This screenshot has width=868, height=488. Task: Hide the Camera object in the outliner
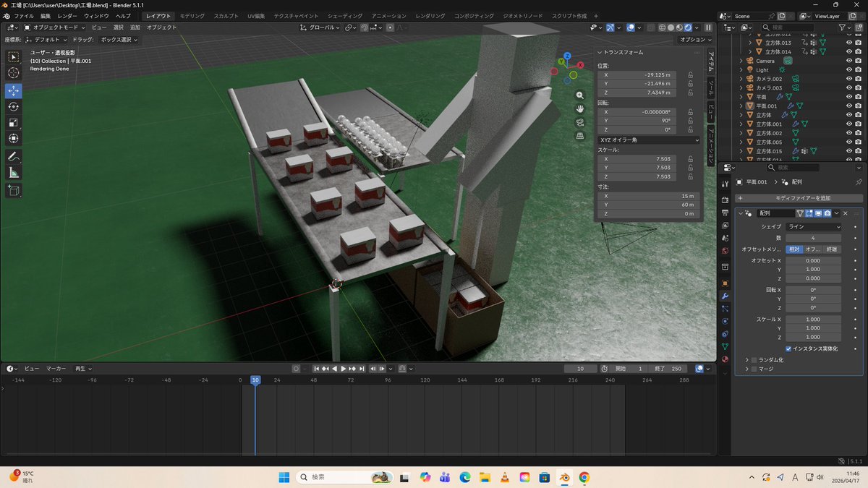[x=849, y=61]
